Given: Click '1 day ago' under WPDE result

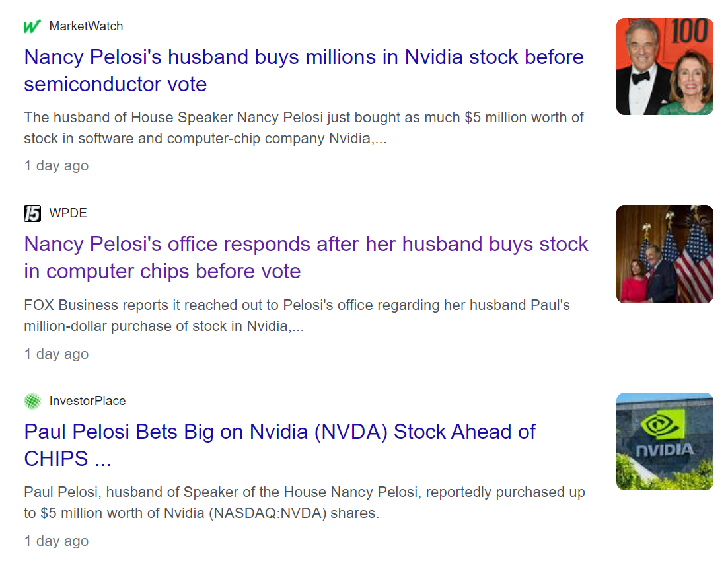Looking at the screenshot, I should coord(56,354).
